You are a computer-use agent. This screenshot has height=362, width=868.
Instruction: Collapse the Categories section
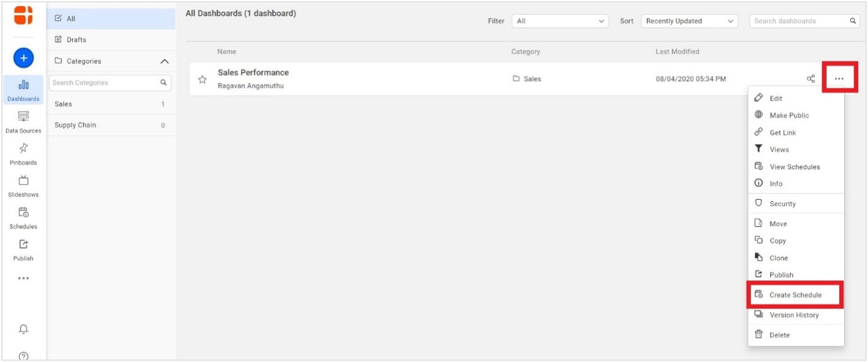point(165,61)
